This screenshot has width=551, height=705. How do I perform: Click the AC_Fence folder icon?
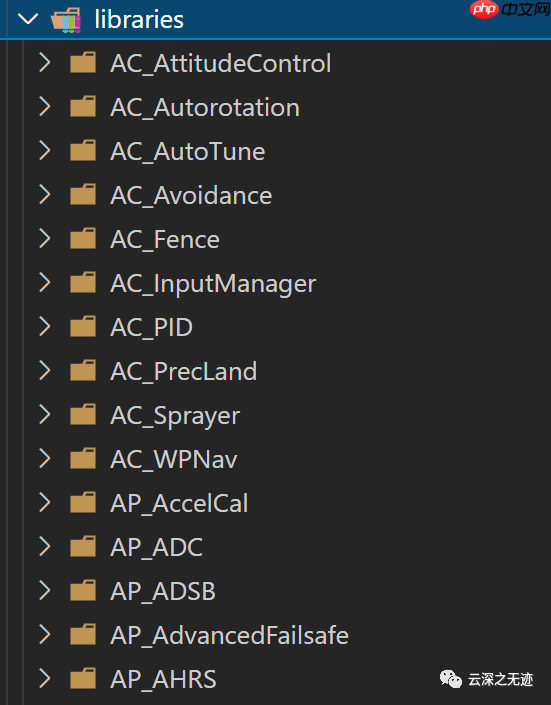tap(83, 239)
